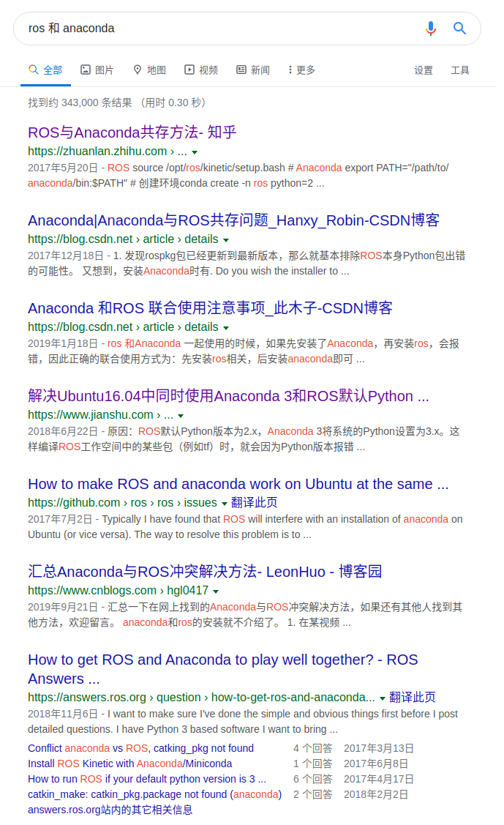Expand the dropdown arrow beside www.jianshu.com
Screen dimensions: 504x825
pos(181,416)
